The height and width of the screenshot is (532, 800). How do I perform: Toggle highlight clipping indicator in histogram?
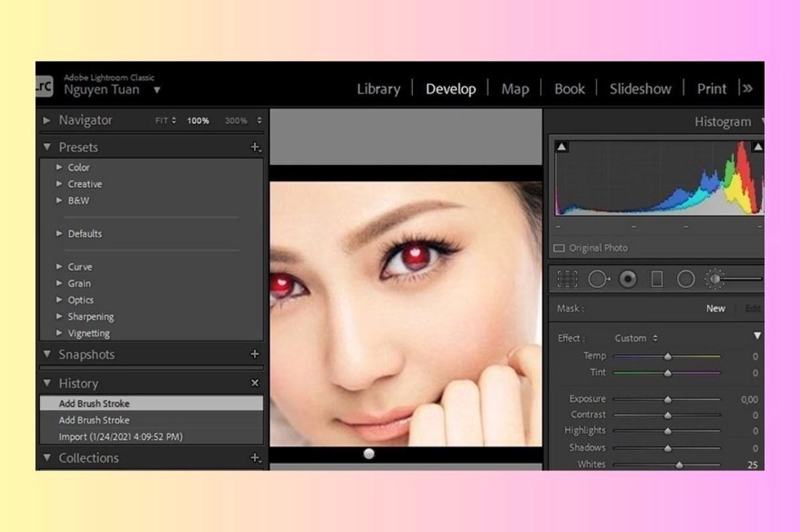tap(758, 147)
